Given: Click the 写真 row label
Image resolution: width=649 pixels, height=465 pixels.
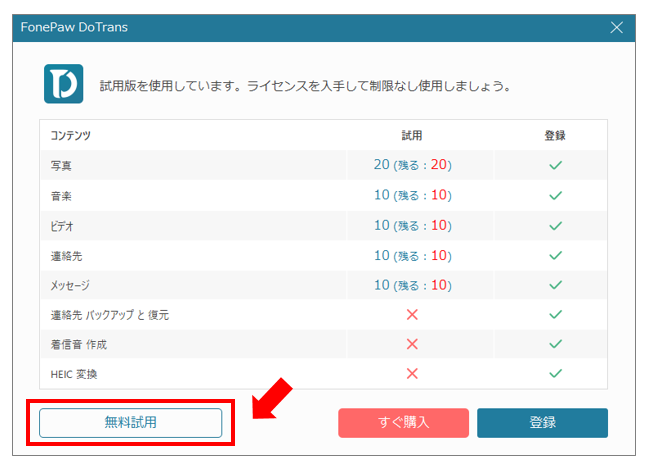Looking at the screenshot, I should pos(61,166).
